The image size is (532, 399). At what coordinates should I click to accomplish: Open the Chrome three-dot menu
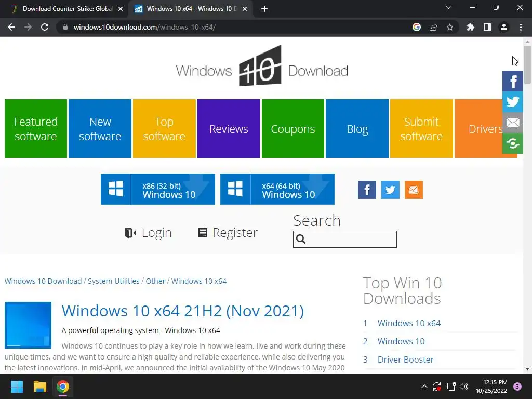[521, 27]
